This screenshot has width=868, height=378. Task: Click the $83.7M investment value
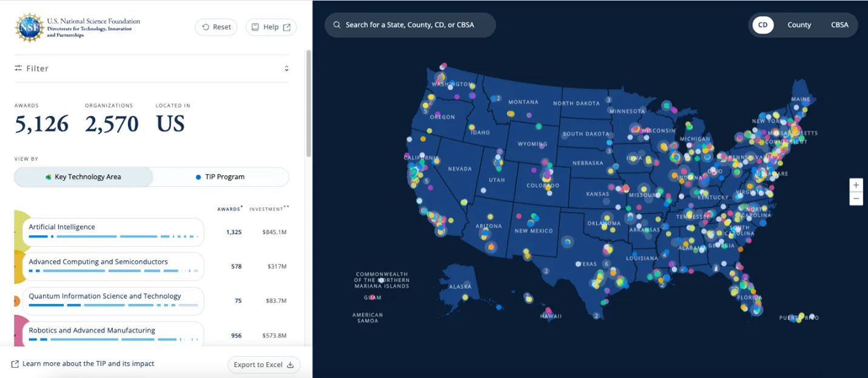[276, 301]
